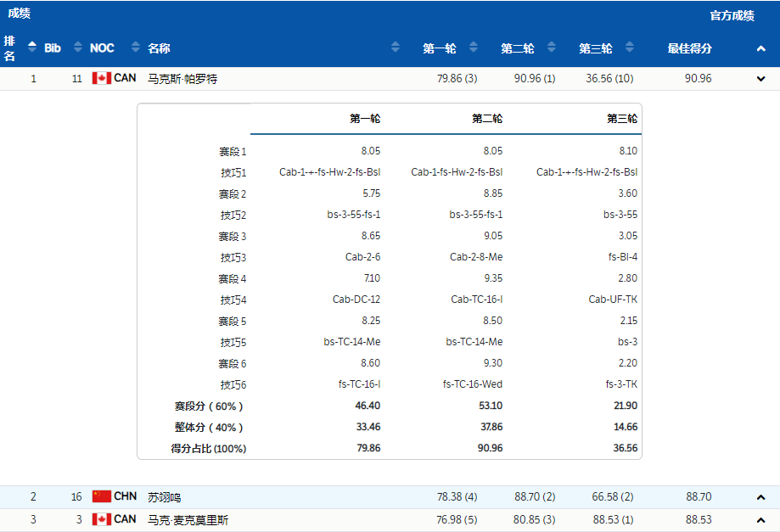This screenshot has height=532, width=780.
Task: Select athlete name 马克斯·帕罗特
Action: 182,79
